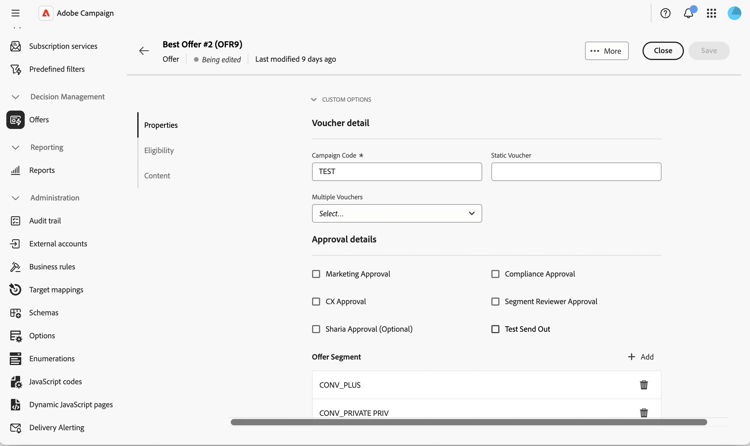Viewport: 750px width, 446px height.
Task: Delete the CONV_PLUS segment with trash icon
Action: (x=644, y=385)
